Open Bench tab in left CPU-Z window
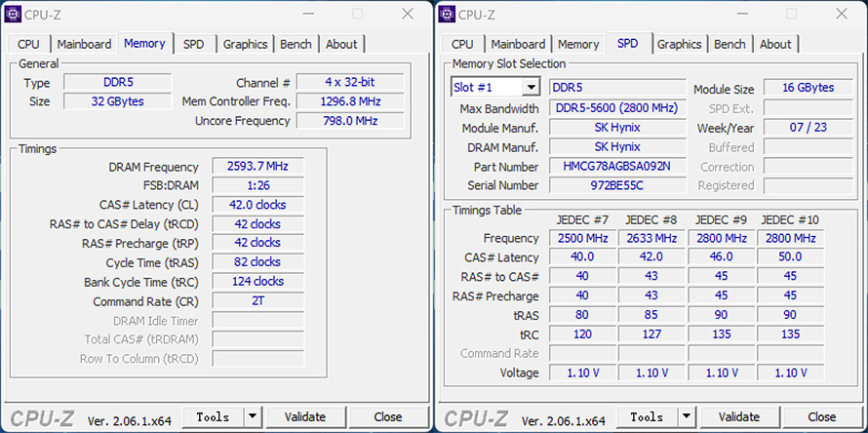The width and height of the screenshot is (868, 433). point(296,44)
